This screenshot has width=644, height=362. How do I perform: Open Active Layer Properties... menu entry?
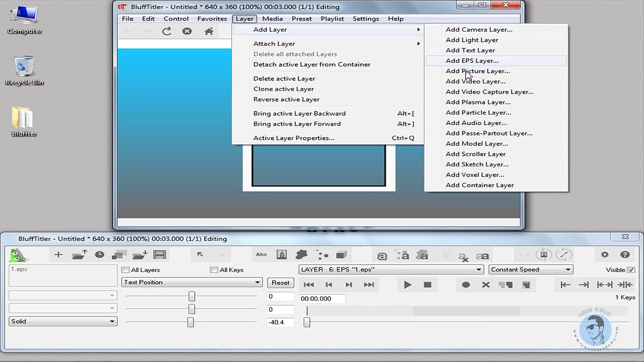click(x=328, y=138)
